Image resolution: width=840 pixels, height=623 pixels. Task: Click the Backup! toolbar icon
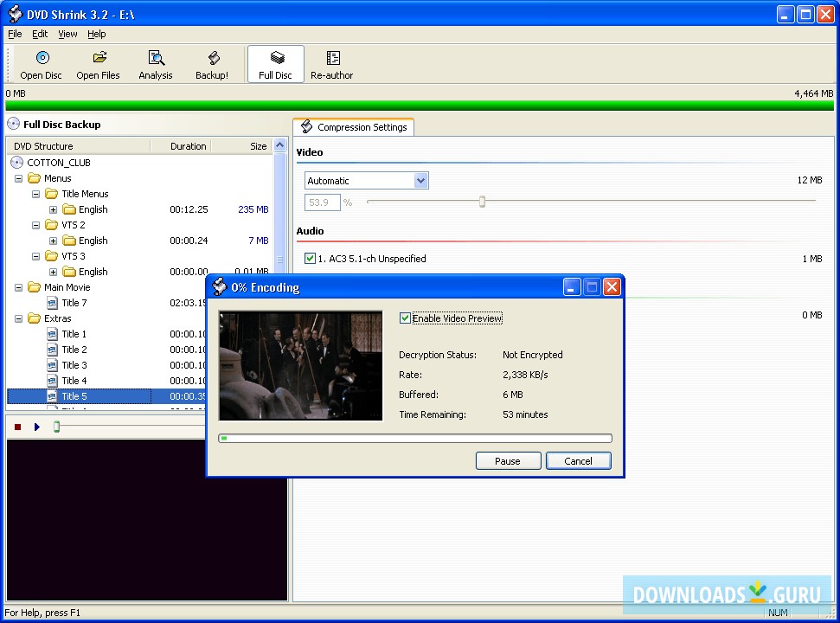(x=212, y=61)
